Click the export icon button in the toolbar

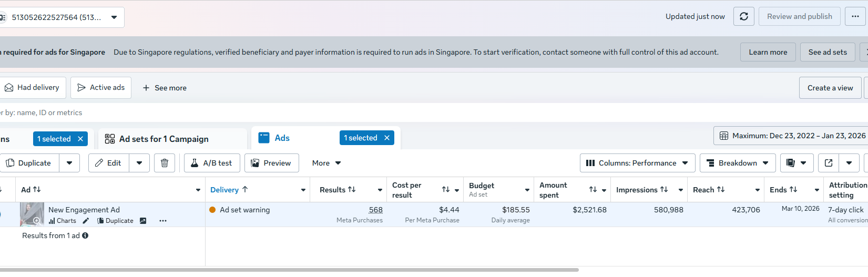point(829,163)
